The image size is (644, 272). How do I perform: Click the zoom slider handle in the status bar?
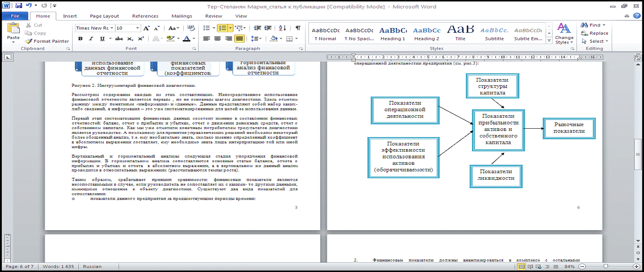click(x=605, y=267)
